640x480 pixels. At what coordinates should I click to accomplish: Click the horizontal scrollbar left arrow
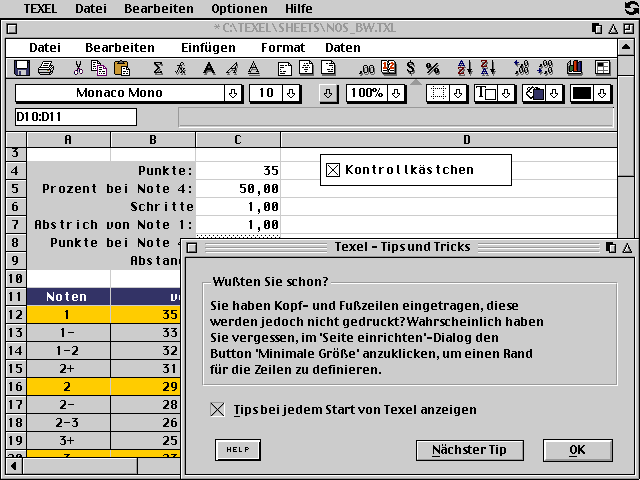tap(14, 466)
